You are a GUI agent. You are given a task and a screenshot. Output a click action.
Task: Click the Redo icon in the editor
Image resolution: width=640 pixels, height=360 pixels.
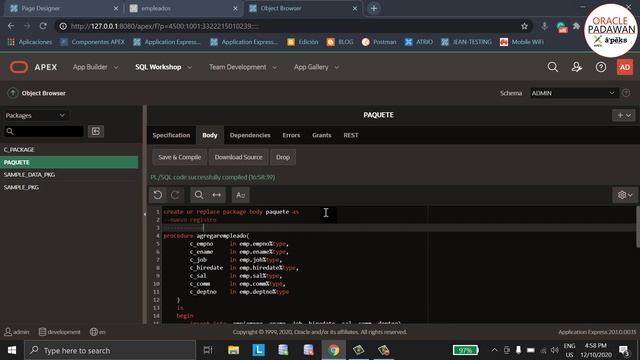pyautogui.click(x=176, y=195)
